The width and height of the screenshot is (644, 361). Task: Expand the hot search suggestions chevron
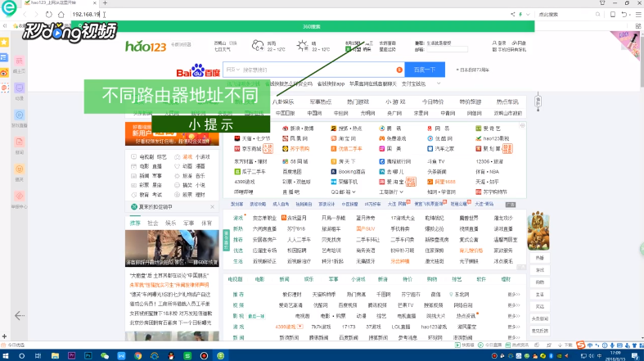pyautogui.click(x=439, y=83)
